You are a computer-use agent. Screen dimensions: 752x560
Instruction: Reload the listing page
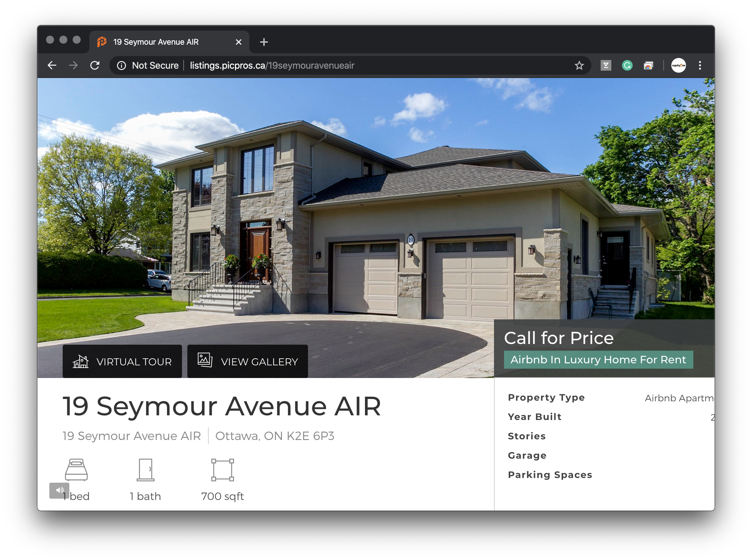tap(95, 65)
